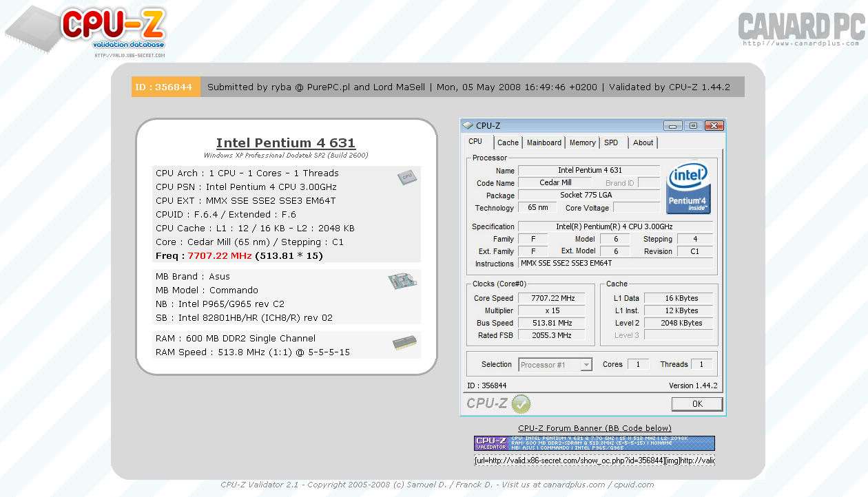This screenshot has width=868, height=497.
Task: Click the CPU PSN row text
Action: coord(246,187)
